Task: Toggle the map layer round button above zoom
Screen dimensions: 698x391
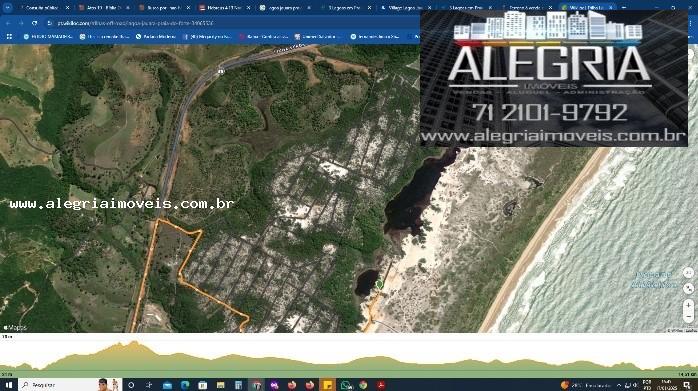Action: [x=688, y=289]
